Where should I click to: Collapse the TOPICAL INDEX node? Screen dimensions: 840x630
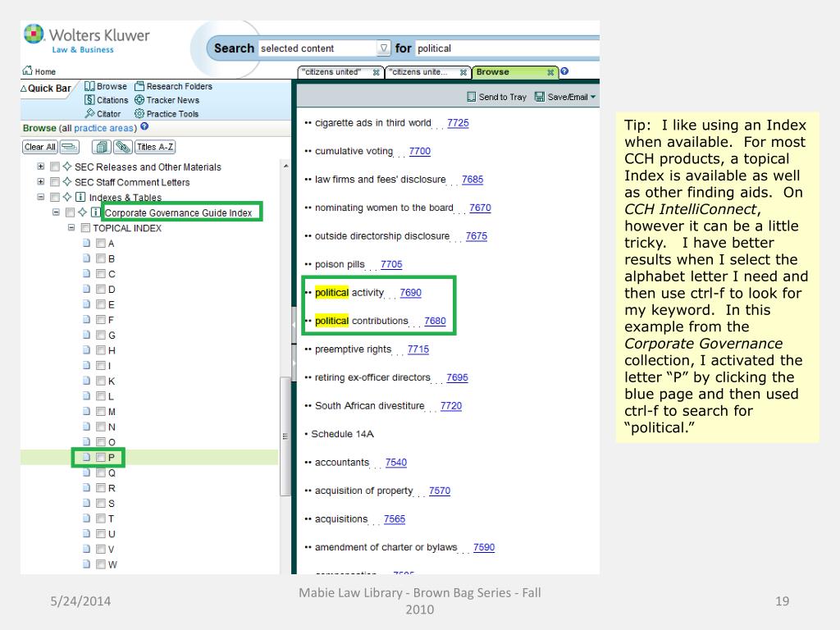tap(71, 227)
